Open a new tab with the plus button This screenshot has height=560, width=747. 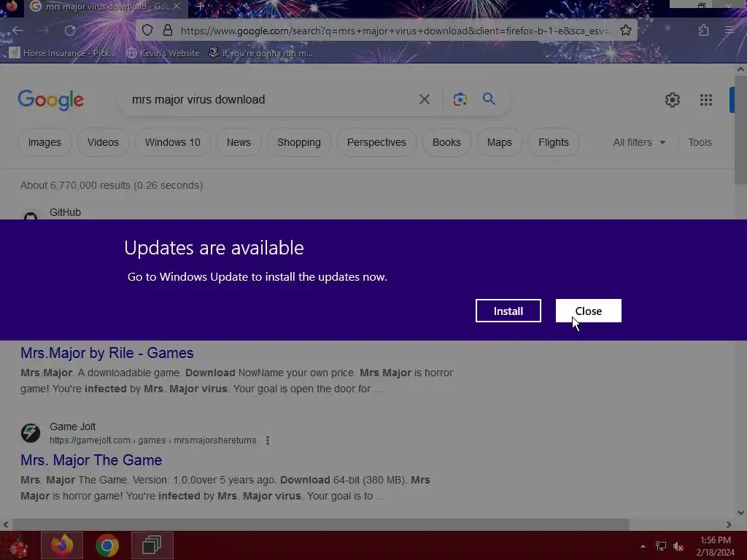point(200,7)
